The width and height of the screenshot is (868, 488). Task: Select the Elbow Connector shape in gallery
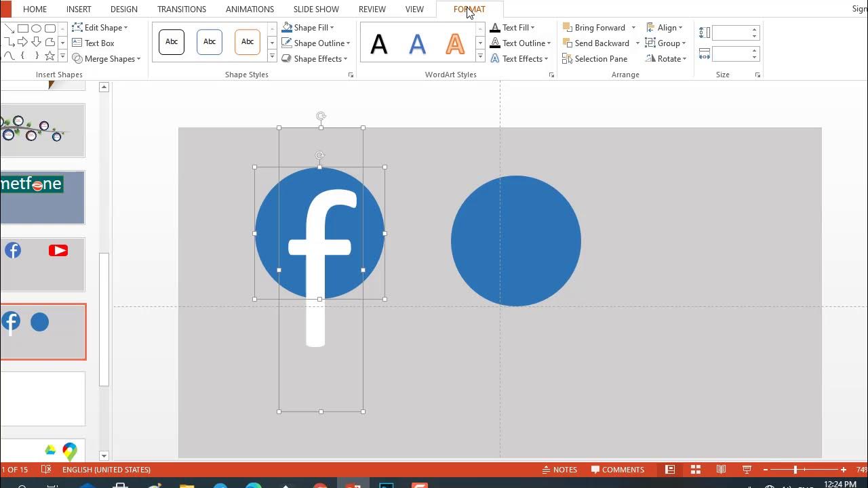(9, 42)
